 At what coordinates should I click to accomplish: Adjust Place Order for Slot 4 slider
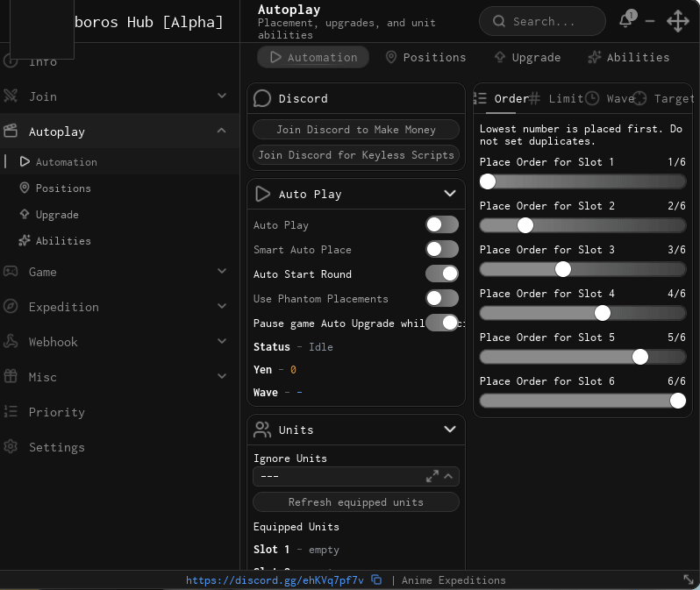582,313
